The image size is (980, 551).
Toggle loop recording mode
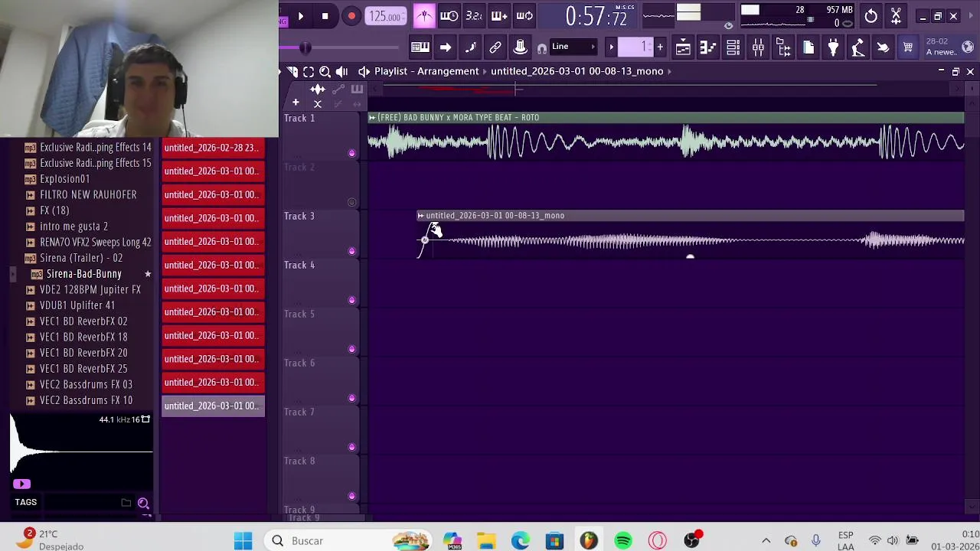[524, 15]
